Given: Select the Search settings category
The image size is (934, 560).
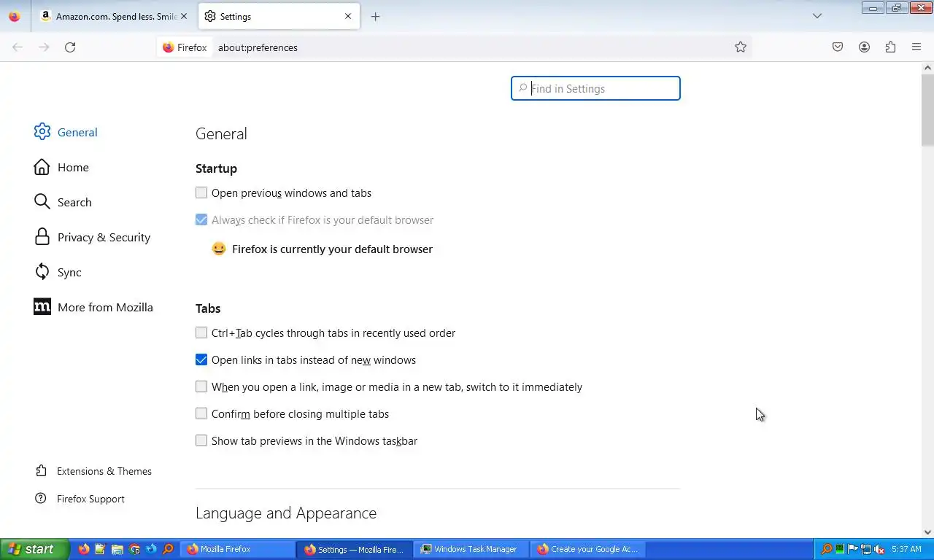Looking at the screenshot, I should click(x=63, y=202).
